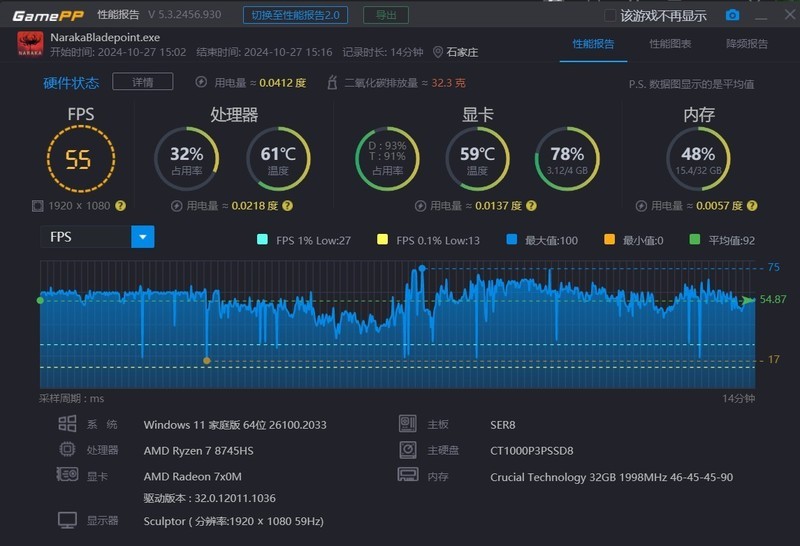
Task: Select the FPS metric combo box
Action: [x=97, y=237]
